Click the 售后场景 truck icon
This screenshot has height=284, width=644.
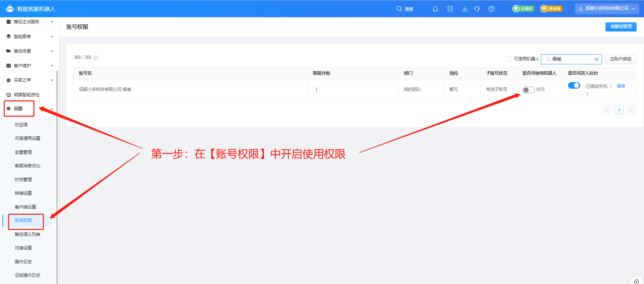tap(9, 51)
